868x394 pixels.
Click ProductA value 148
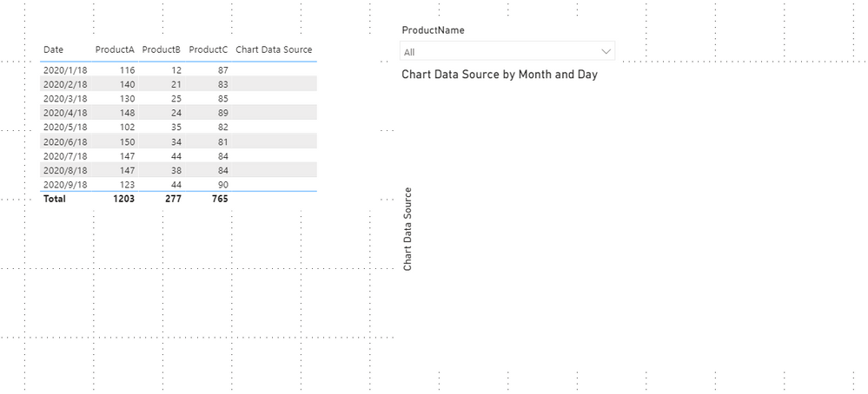[x=128, y=114]
